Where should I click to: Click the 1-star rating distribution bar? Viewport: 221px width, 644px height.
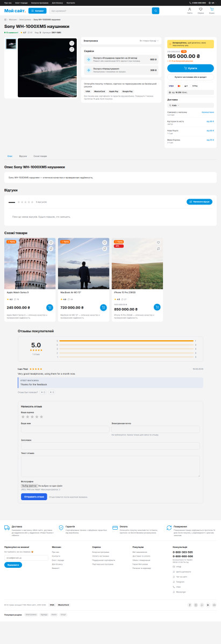click(x=126, y=356)
